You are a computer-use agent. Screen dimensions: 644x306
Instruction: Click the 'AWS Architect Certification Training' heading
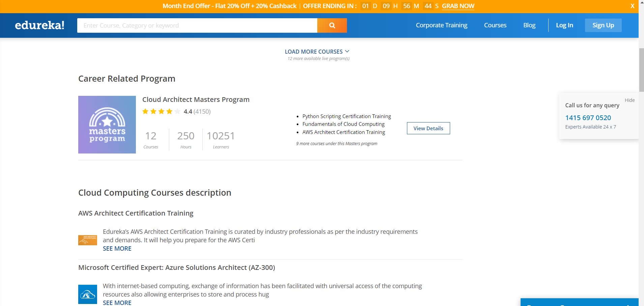tap(136, 213)
